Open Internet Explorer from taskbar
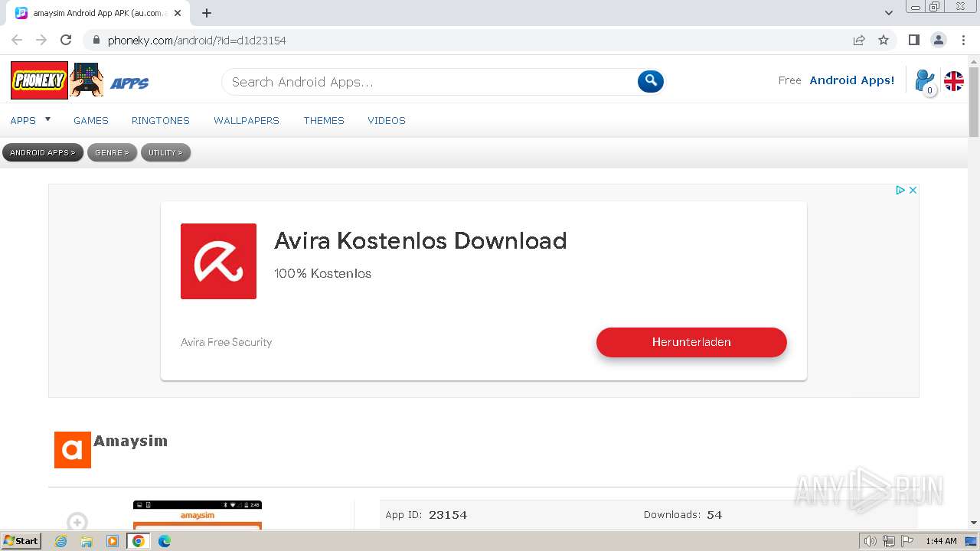The width and height of the screenshot is (980, 551). (x=60, y=541)
